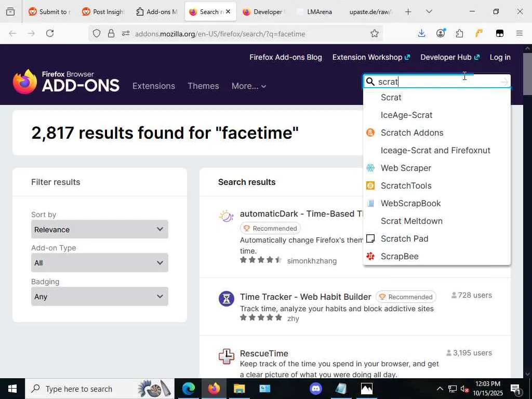Viewport: 532px width, 399px height.
Task: Open a new tab with plus
Action: click(408, 12)
